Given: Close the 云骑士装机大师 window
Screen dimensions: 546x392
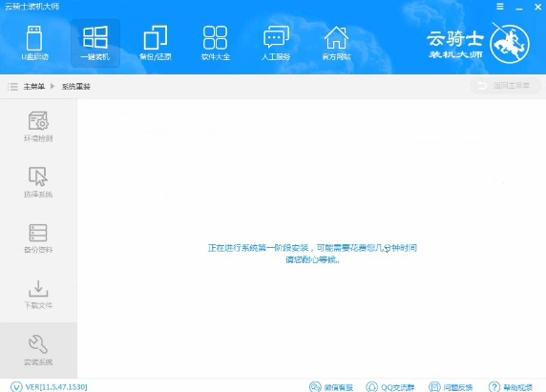Looking at the screenshot, I should 537,7.
